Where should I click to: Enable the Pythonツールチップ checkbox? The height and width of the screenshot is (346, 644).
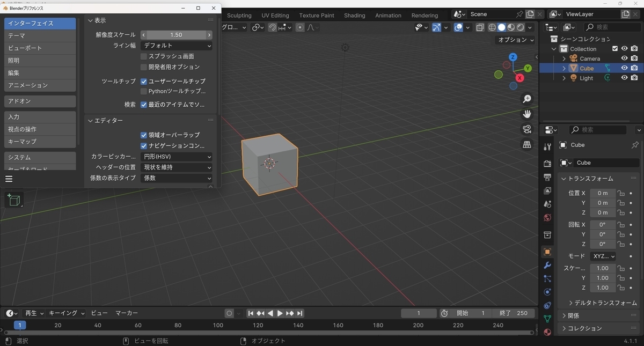click(x=144, y=91)
